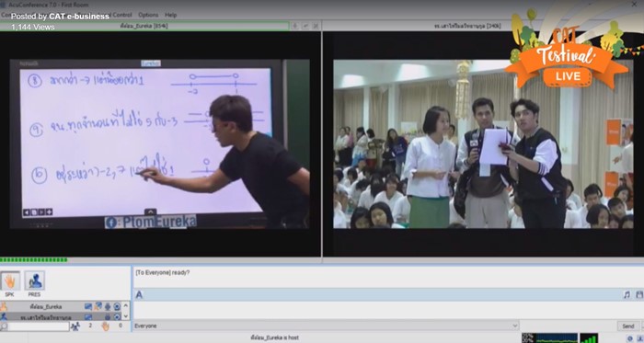This screenshot has width=644, height=343.
Task: Click the user icon beside second participant name
Action: click(4, 316)
